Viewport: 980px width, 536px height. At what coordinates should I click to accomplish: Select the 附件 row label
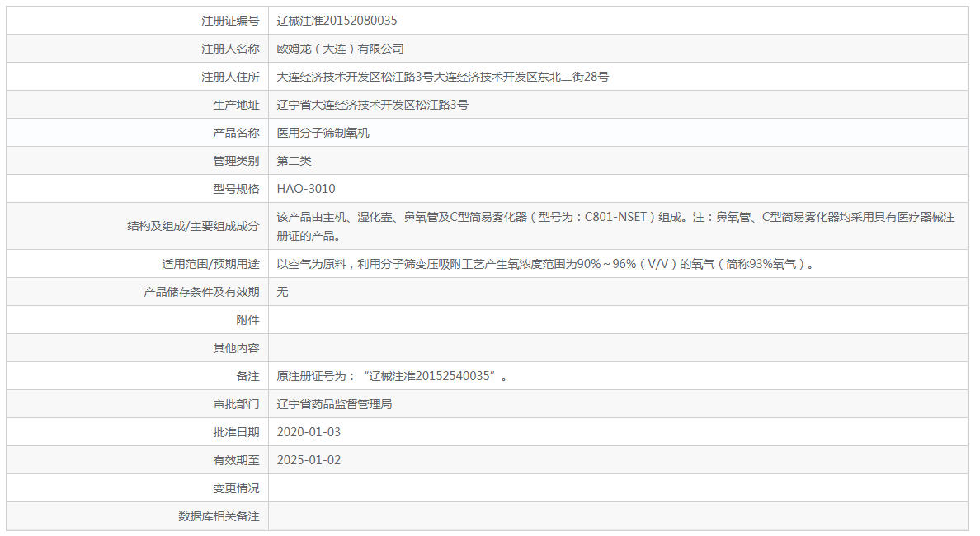pyautogui.click(x=247, y=320)
